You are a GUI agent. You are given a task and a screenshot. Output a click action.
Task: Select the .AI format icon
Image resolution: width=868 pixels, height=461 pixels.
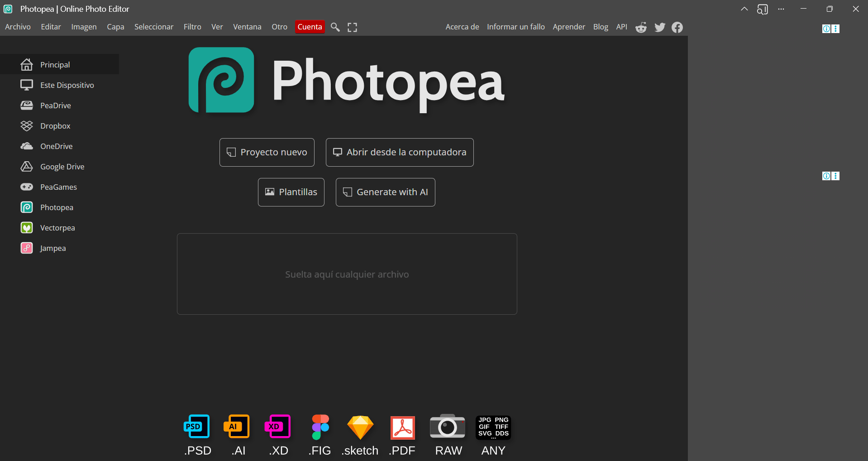(237, 427)
